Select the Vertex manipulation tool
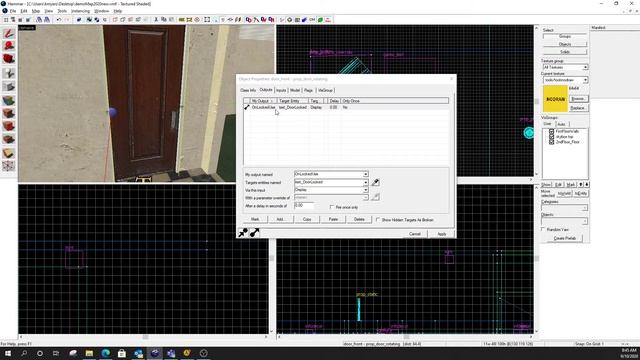Image resolution: width=640 pixels, height=360 pixels. pos(9,166)
